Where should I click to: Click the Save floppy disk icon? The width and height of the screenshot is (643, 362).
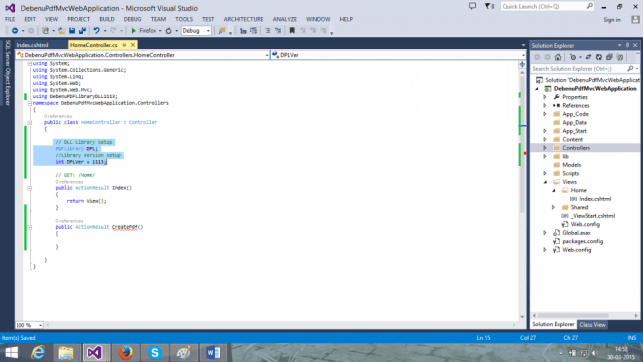pyautogui.click(x=72, y=31)
